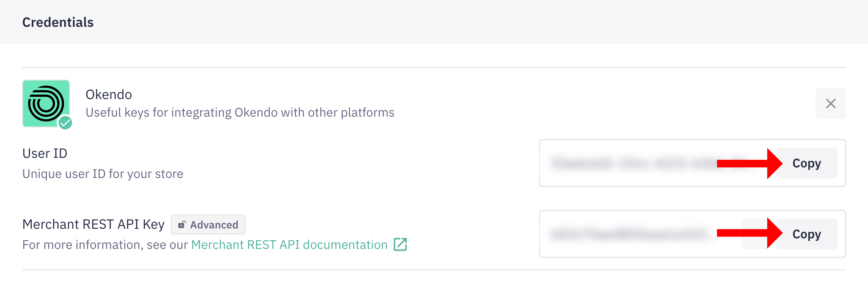868x293 pixels.
Task: Click the external link icon beside documentation
Action: tap(400, 244)
